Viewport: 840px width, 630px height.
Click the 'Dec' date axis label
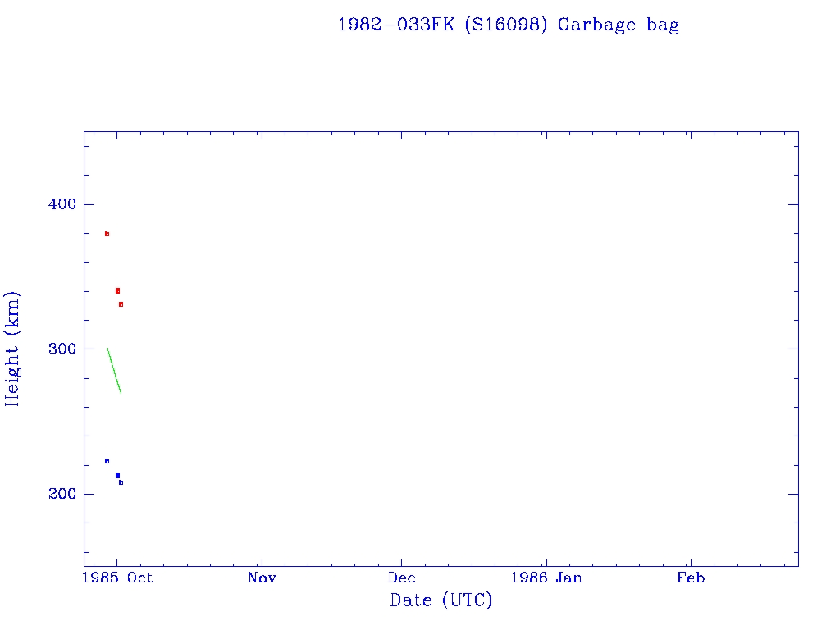(x=402, y=578)
